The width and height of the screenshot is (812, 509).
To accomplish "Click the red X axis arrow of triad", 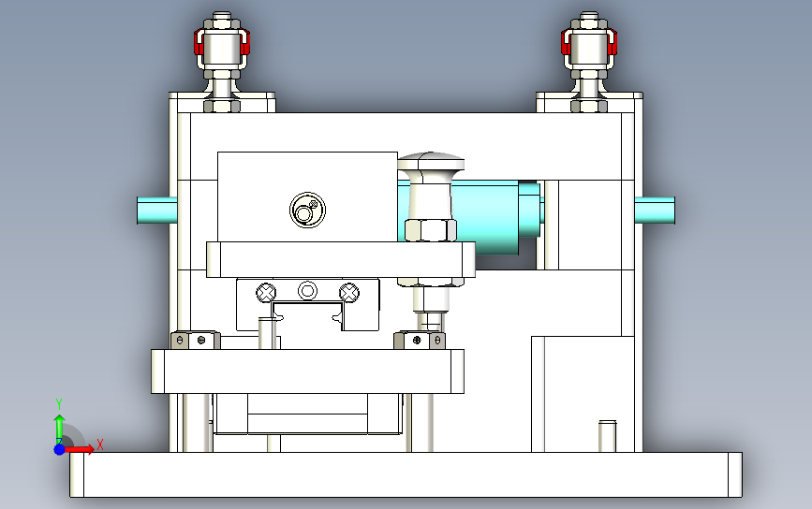I will coord(80,449).
